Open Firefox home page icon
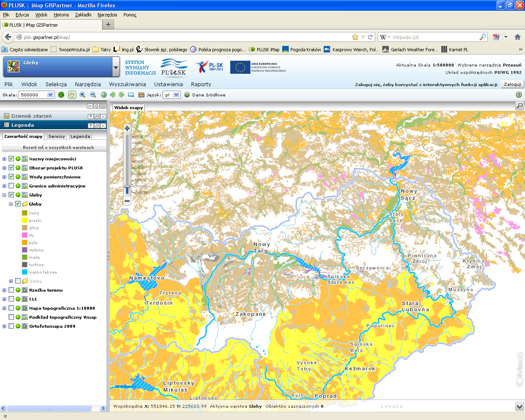 [x=518, y=37]
